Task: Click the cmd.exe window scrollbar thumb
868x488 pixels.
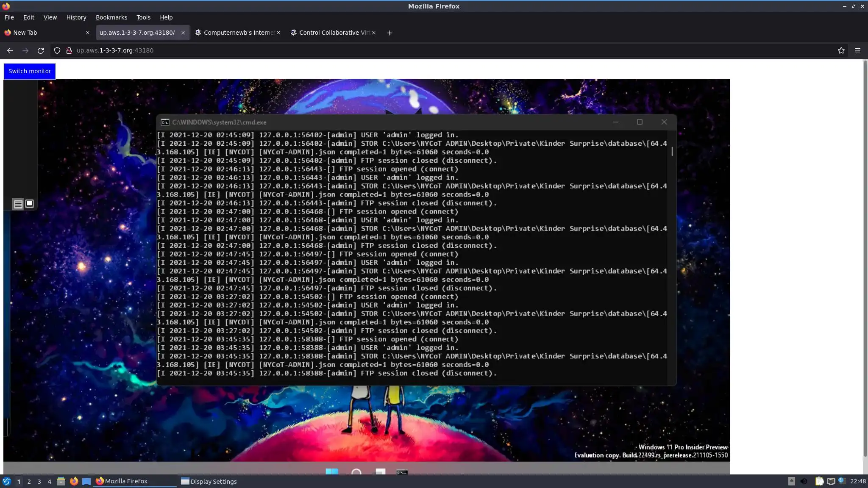Action: pyautogui.click(x=672, y=151)
